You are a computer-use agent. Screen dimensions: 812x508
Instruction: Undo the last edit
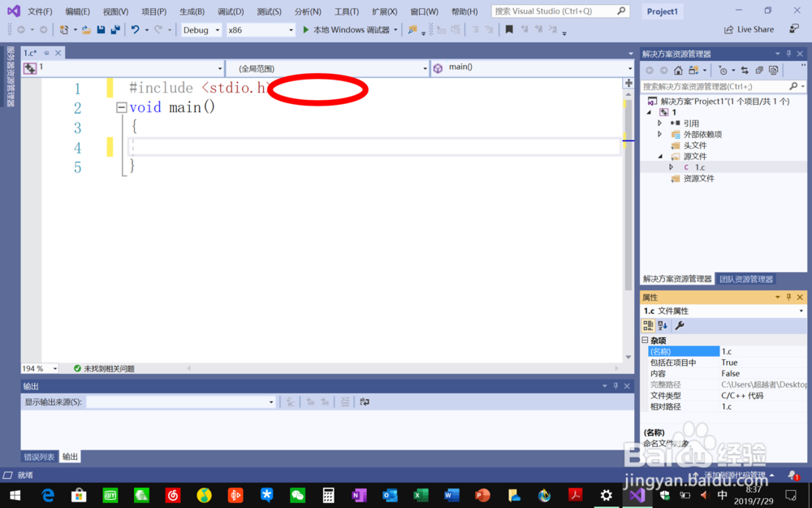pos(135,30)
